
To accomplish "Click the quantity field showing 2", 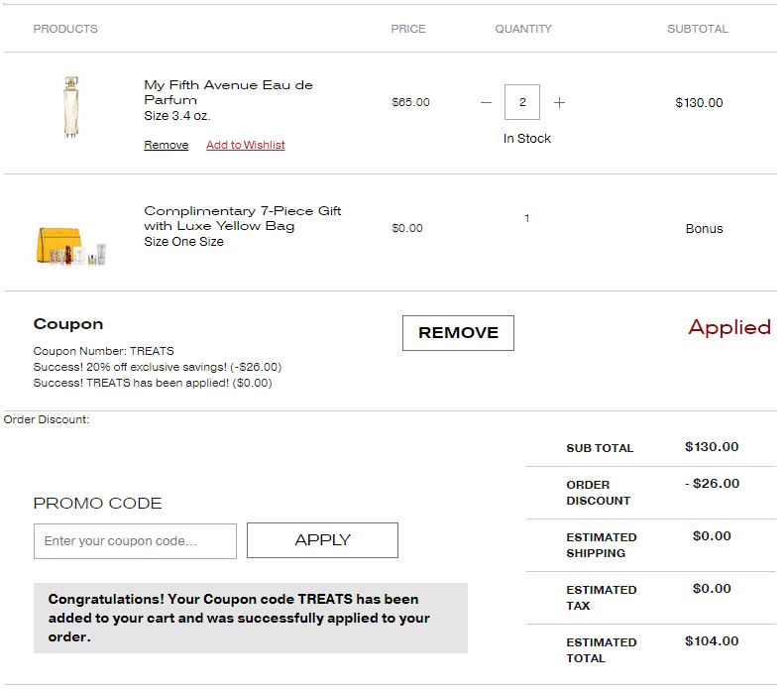I will 522,102.
